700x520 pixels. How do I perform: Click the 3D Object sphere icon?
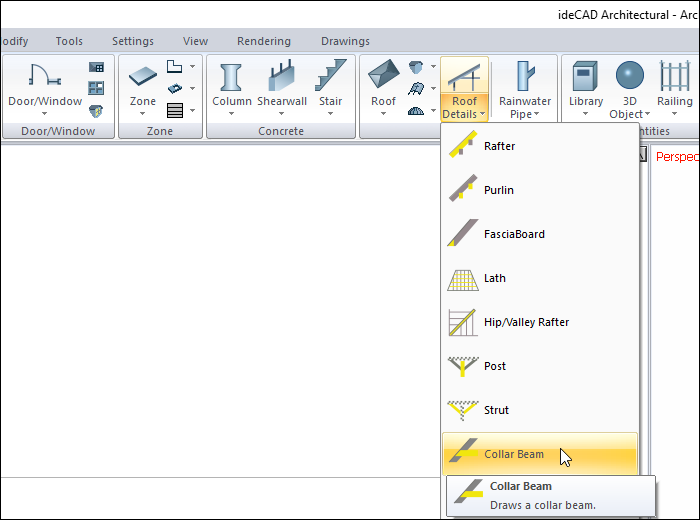pos(630,76)
